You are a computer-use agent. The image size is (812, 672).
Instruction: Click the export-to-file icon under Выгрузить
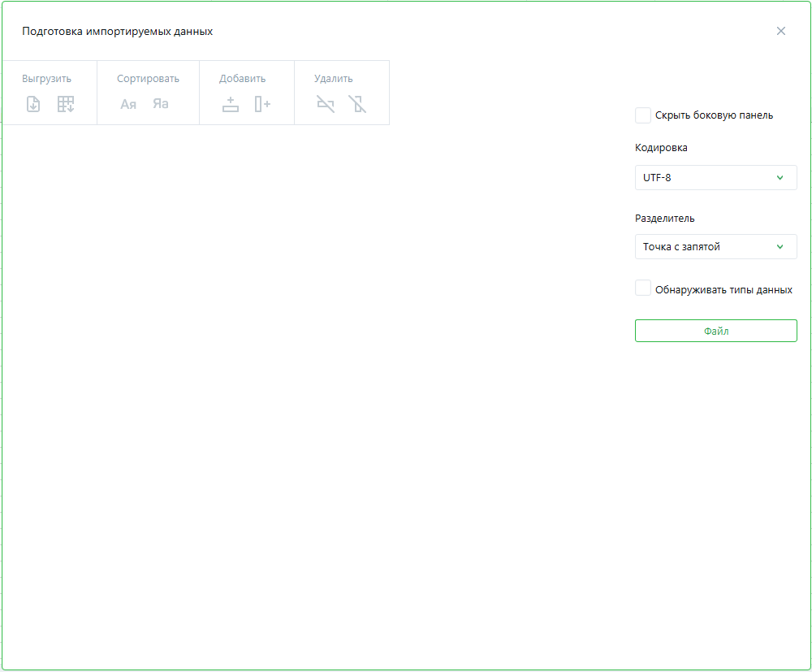(x=33, y=104)
